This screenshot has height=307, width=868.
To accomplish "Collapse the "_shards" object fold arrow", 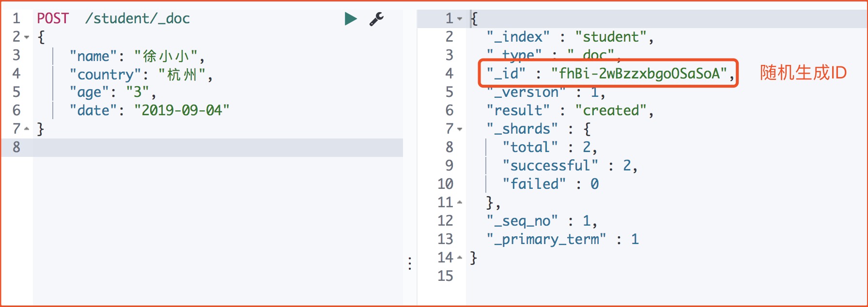I will (x=460, y=129).
